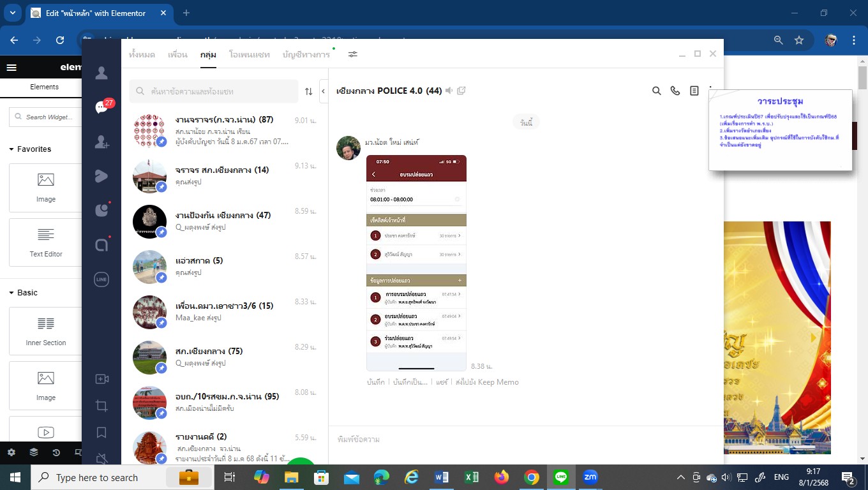Click the Add friends icon in LINE sidebar
Image resolution: width=868 pixels, height=490 pixels.
(101, 142)
